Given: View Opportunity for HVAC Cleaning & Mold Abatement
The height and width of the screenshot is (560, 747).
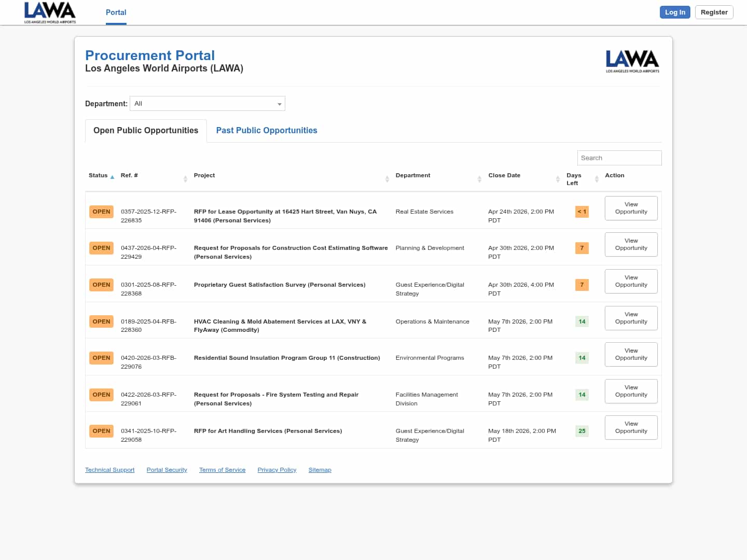Looking at the screenshot, I should click(x=631, y=318).
